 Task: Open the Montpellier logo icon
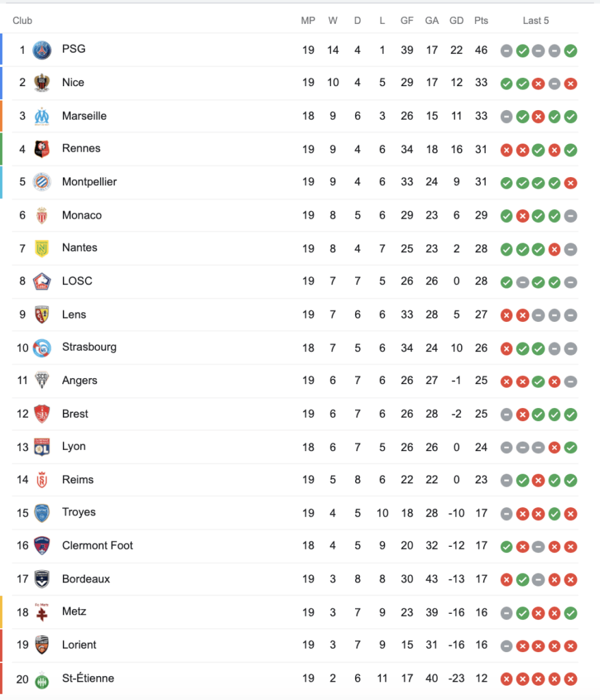42,182
